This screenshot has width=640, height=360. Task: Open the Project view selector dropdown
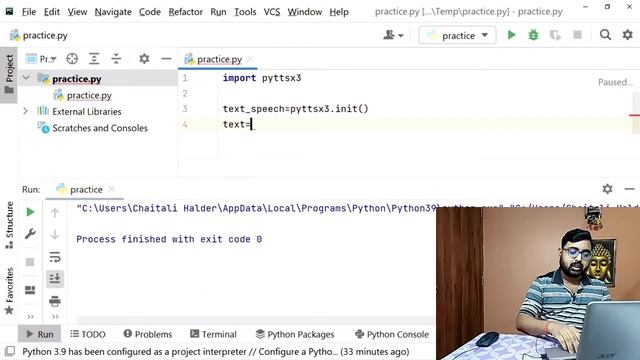pyautogui.click(x=41, y=59)
